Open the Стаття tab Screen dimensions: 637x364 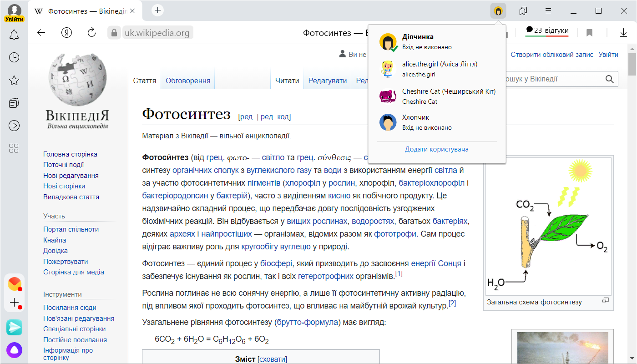[145, 81]
